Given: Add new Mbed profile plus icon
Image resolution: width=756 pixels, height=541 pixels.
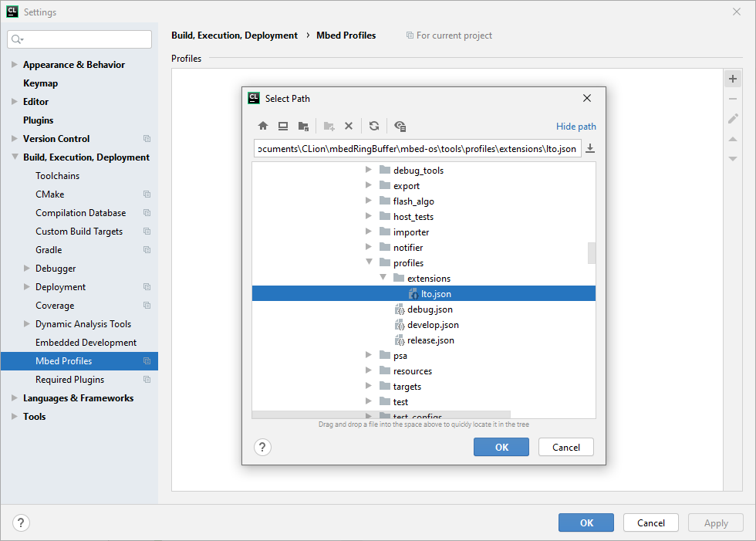Looking at the screenshot, I should pos(732,79).
